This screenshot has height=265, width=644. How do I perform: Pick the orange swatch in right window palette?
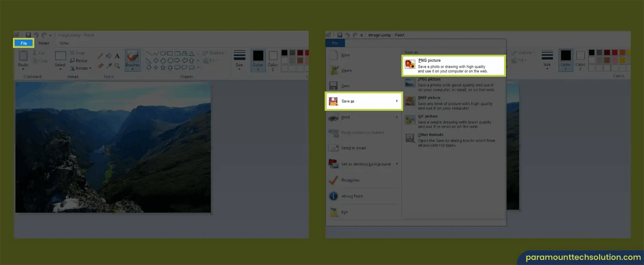[622, 52]
